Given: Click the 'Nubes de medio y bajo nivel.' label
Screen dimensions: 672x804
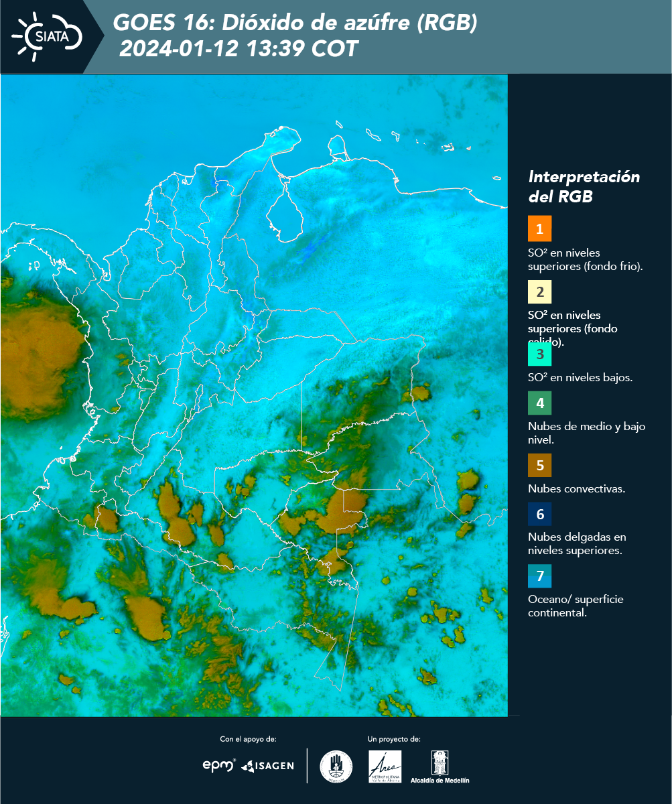Looking at the screenshot, I should pos(587,433).
